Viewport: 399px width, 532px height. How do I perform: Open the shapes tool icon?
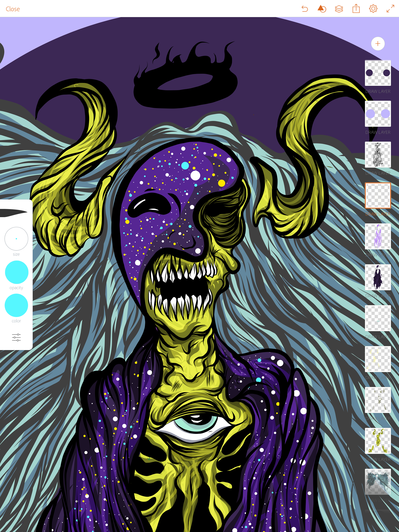click(322, 9)
